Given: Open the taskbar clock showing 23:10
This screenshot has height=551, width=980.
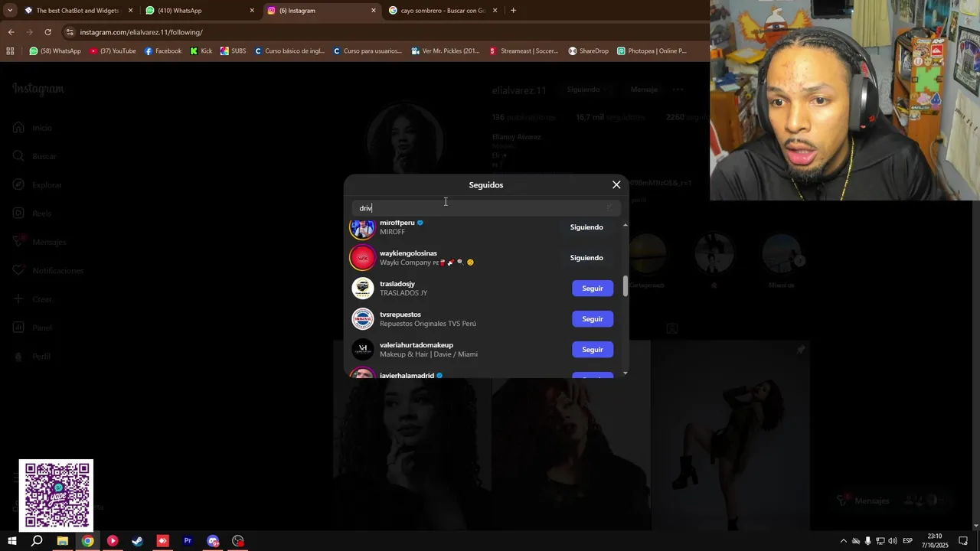Looking at the screenshot, I should tap(935, 541).
